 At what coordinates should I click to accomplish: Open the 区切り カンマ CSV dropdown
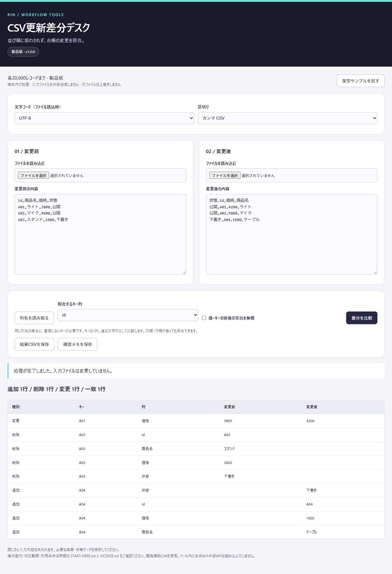288,118
